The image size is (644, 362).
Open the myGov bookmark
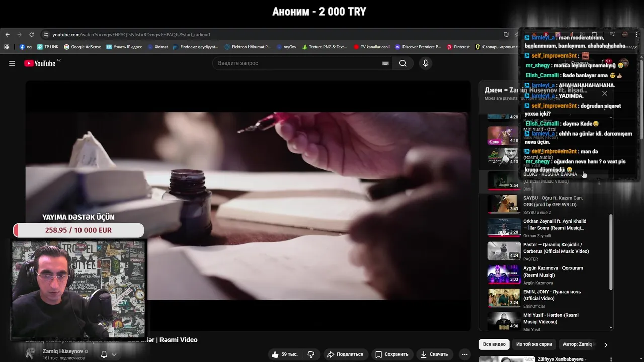pyautogui.click(x=287, y=47)
